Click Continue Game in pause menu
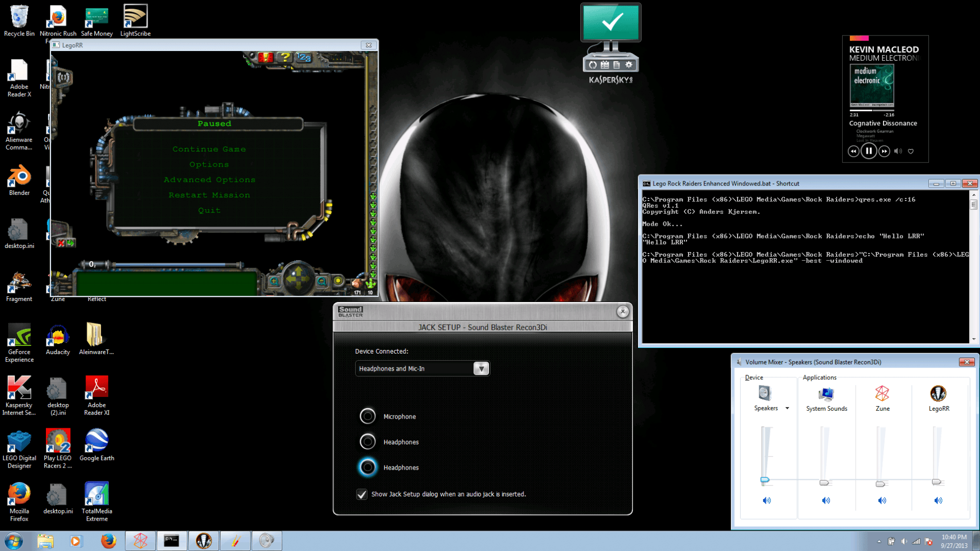 [x=209, y=149]
